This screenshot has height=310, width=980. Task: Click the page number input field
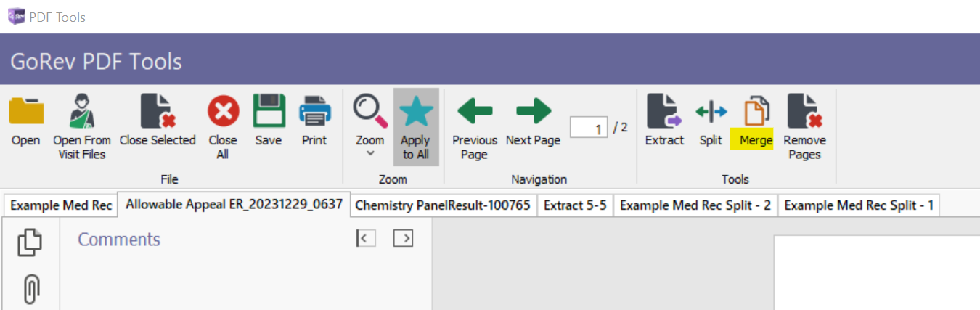pyautogui.click(x=588, y=129)
